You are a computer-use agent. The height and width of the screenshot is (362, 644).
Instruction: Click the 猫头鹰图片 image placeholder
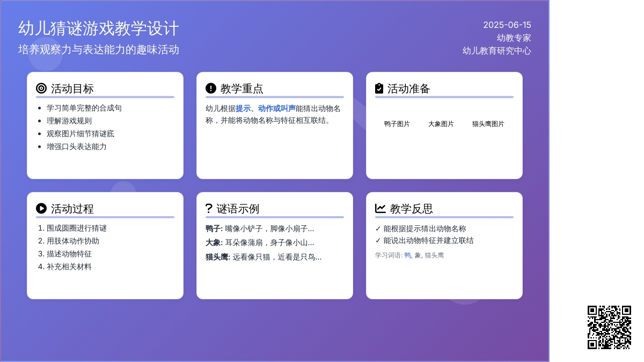click(488, 124)
